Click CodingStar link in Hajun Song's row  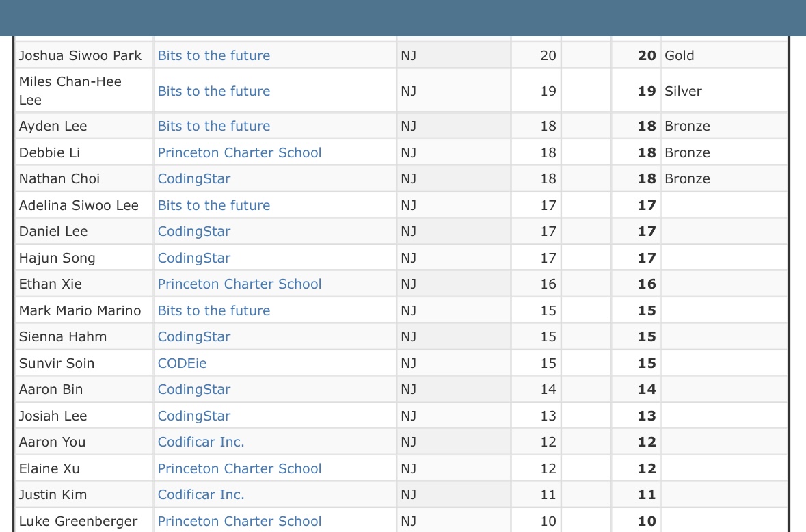pyautogui.click(x=194, y=258)
